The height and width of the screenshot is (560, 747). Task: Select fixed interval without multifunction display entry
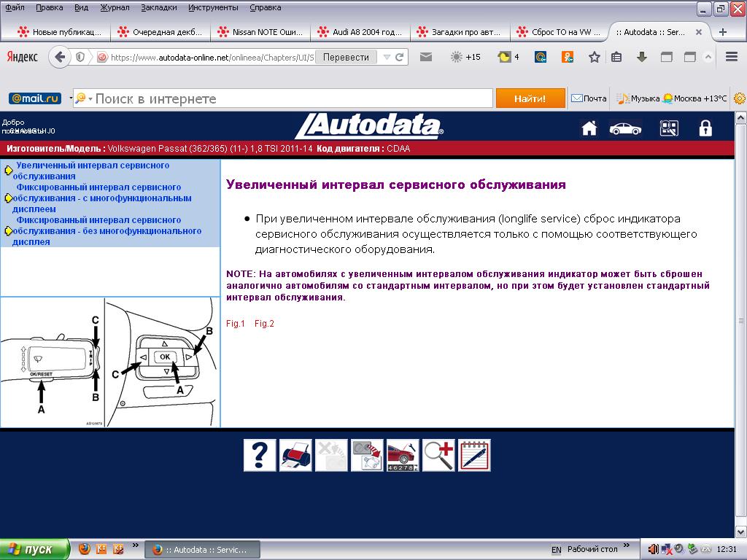click(x=107, y=231)
